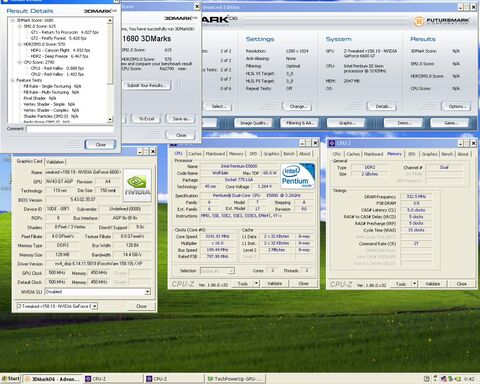Click the BIOS Version field in GPU-Z
Image resolution: width=480 pixels, height=384 pixels.
[x=83, y=200]
